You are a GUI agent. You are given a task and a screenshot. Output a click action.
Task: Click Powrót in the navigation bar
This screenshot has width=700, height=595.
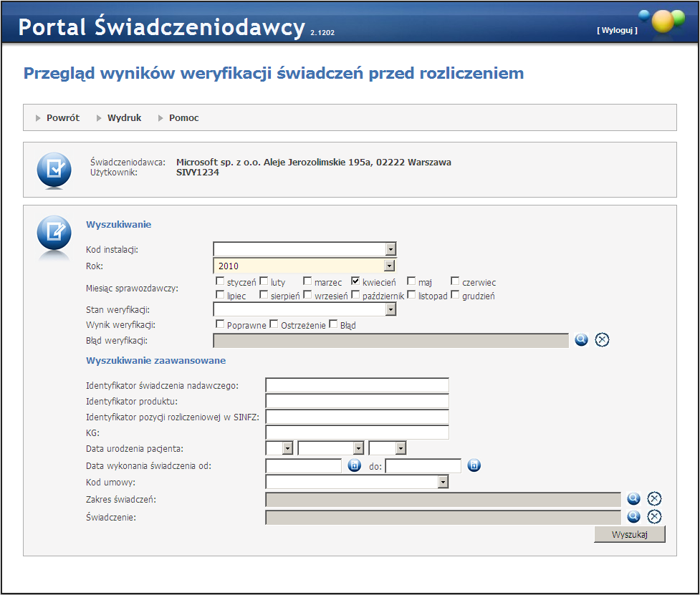tap(62, 118)
